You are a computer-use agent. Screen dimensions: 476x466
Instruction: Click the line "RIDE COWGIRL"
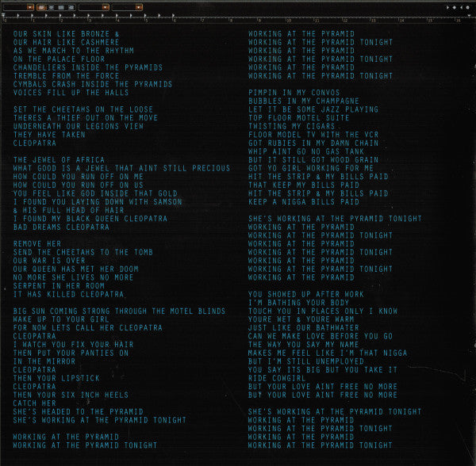(x=277, y=378)
